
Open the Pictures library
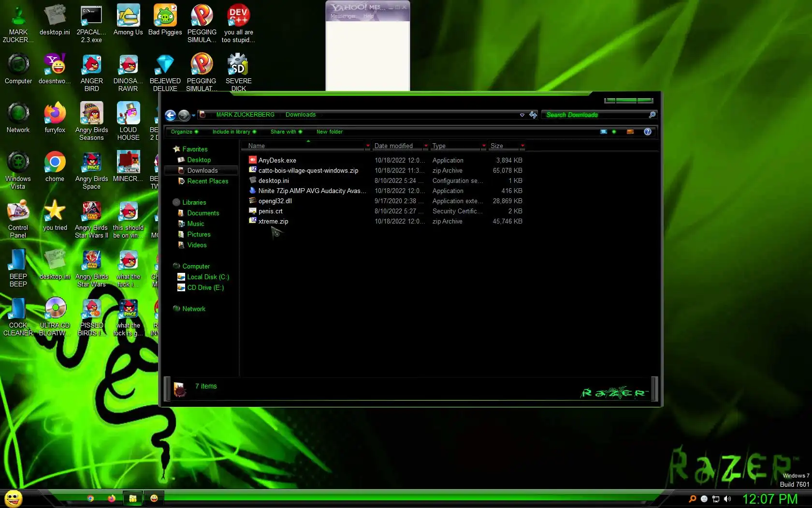[199, 234]
